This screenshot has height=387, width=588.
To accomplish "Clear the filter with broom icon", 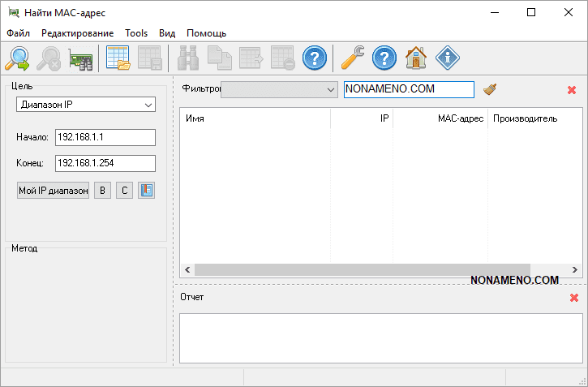I will point(490,89).
